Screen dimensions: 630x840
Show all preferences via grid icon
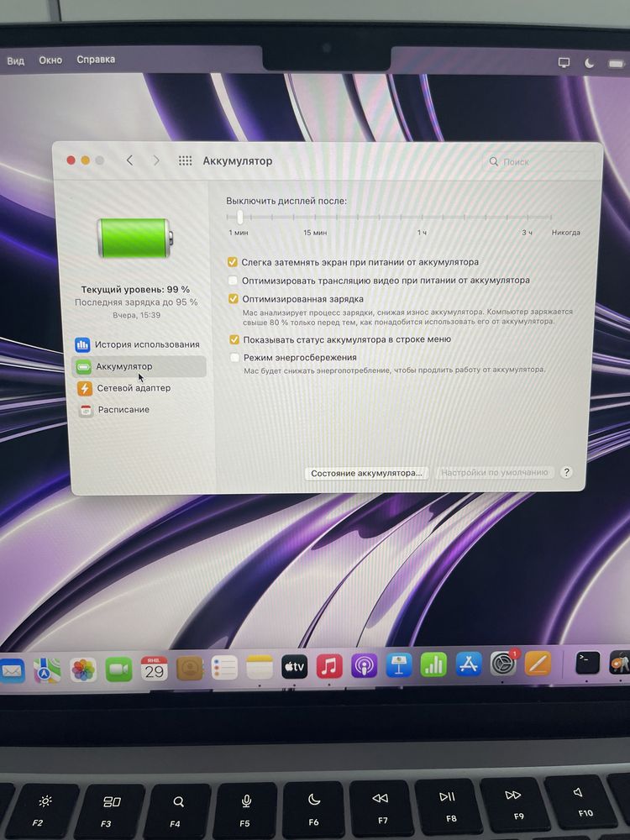[185, 160]
